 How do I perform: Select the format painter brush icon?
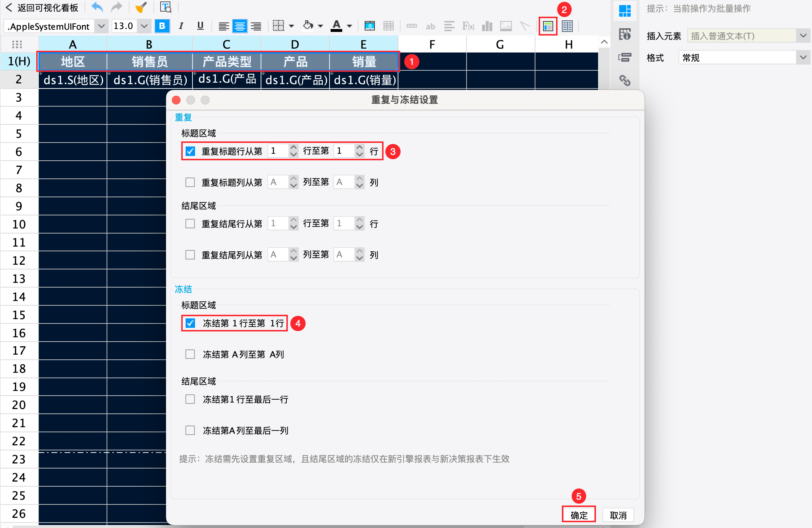(141, 7)
